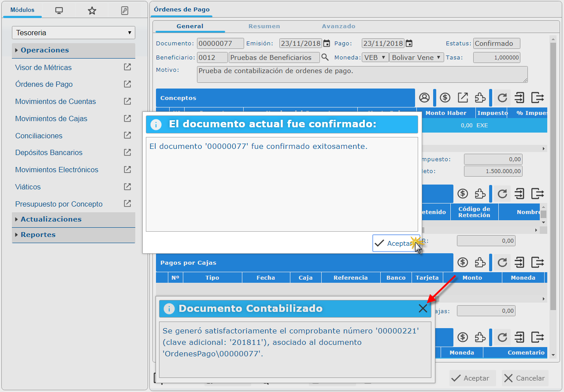Click the monitor icon tab in sidebar
Image resolution: width=564 pixels, height=392 pixels.
point(59,11)
